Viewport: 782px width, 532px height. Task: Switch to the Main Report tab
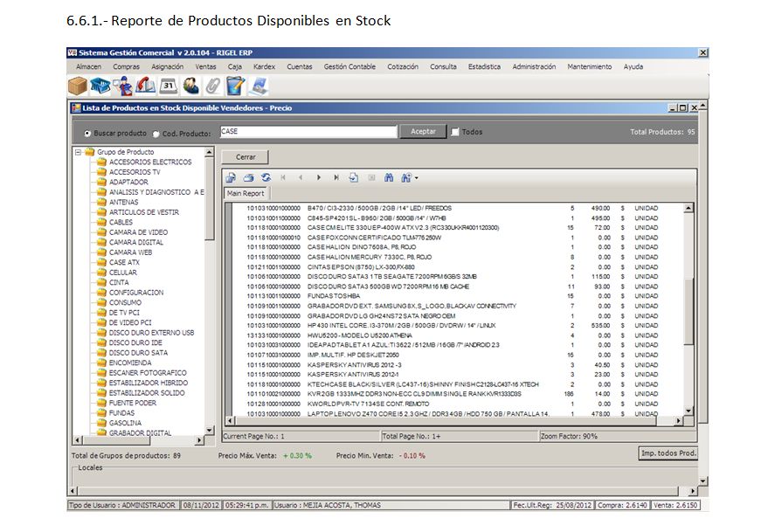click(x=246, y=193)
